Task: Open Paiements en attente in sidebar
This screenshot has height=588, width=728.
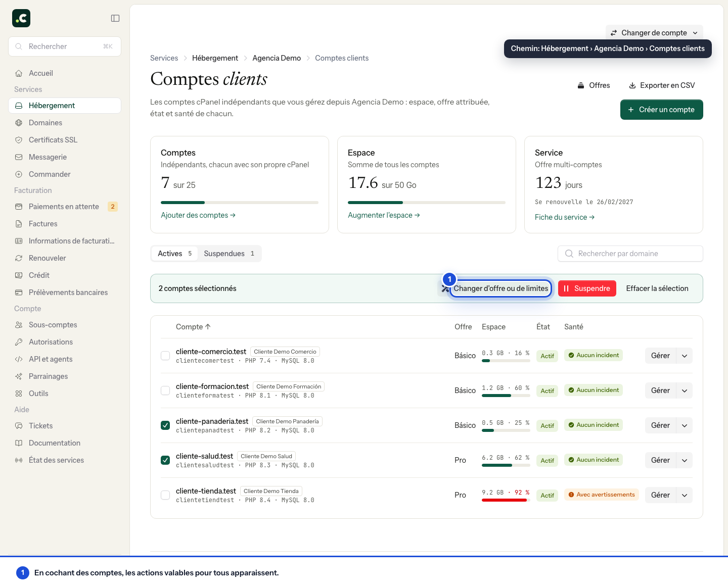Action: tap(65, 207)
